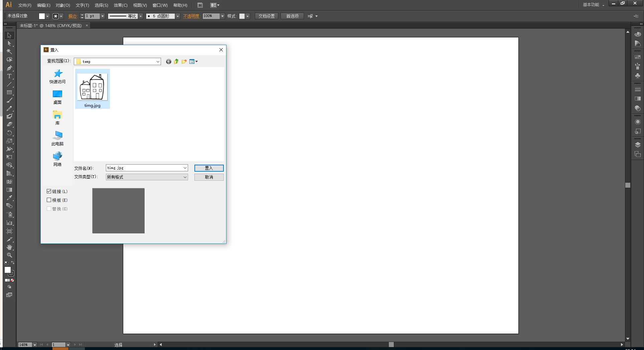Enable the 模板(E) checkbox

click(x=49, y=200)
